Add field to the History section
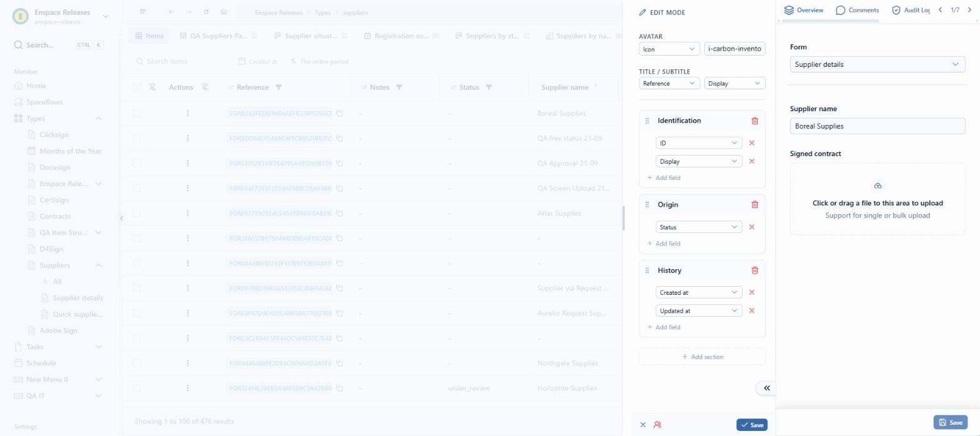 coord(664,327)
